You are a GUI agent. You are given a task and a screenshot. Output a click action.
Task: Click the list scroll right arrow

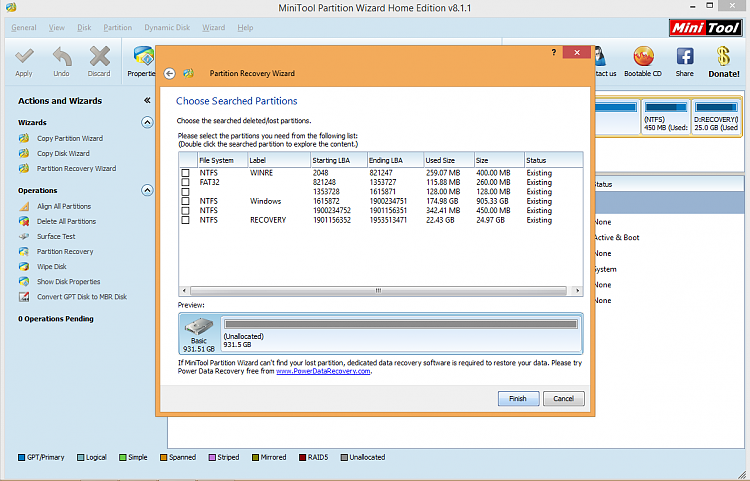click(x=577, y=291)
